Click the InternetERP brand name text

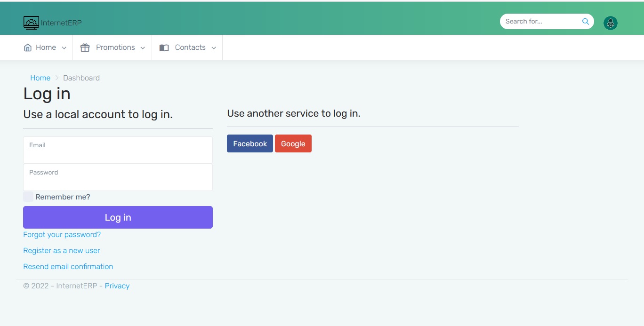61,23
